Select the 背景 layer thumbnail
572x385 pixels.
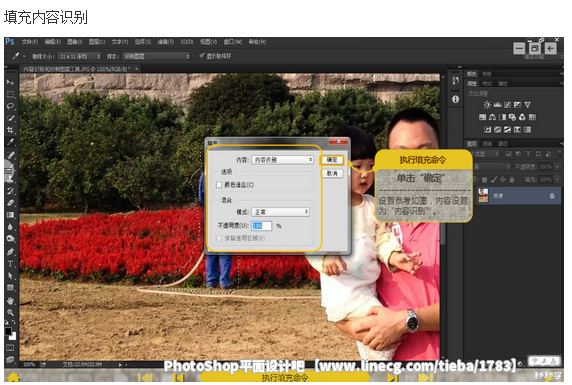click(x=483, y=195)
